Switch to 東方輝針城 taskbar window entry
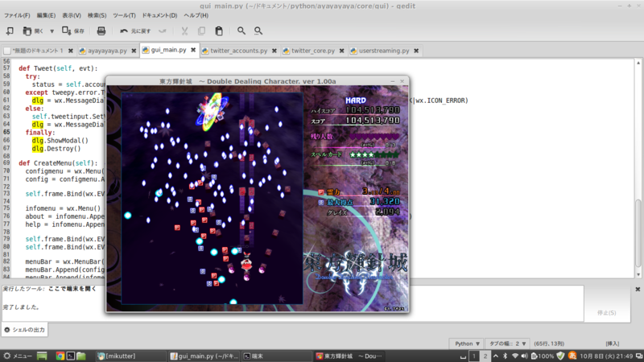 (349, 356)
